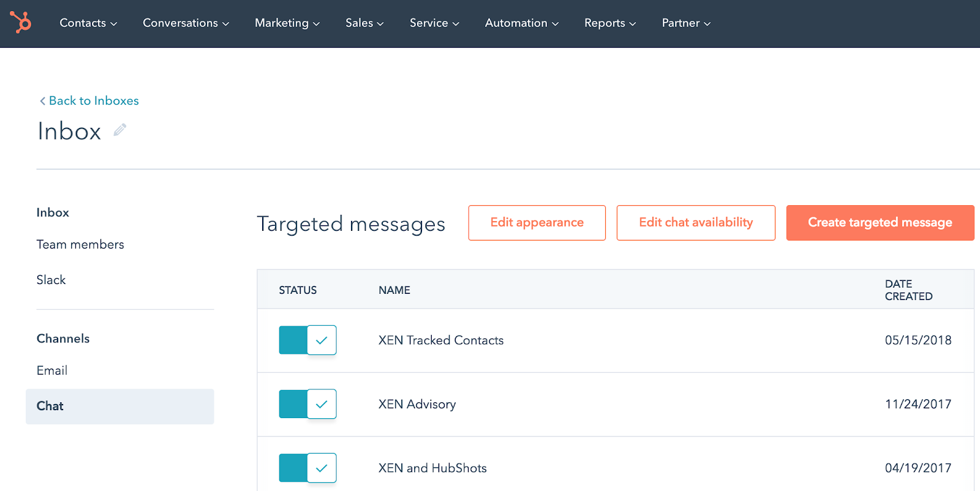The image size is (980, 491).
Task: Go to the Slack settings
Action: point(51,280)
